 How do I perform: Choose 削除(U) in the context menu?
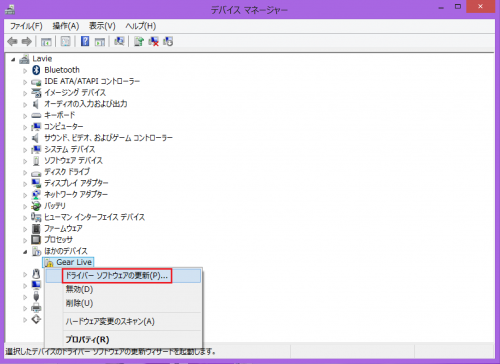click(x=123, y=303)
